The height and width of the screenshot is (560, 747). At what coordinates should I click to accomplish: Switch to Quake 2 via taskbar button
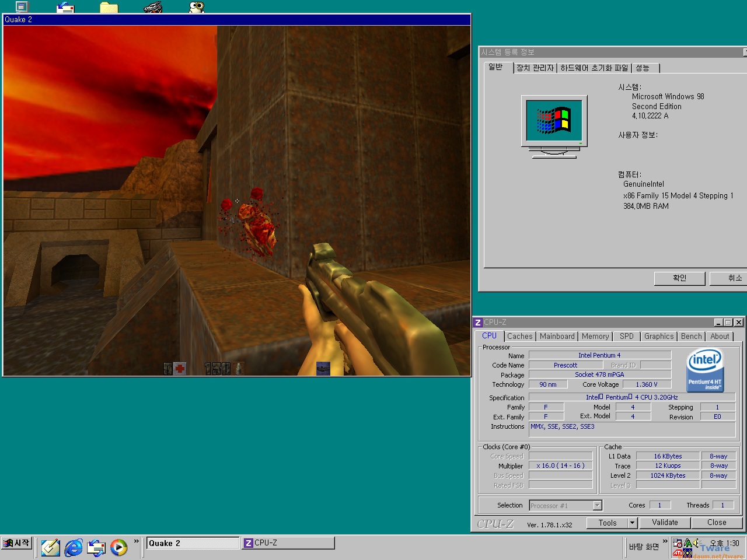[x=193, y=543]
